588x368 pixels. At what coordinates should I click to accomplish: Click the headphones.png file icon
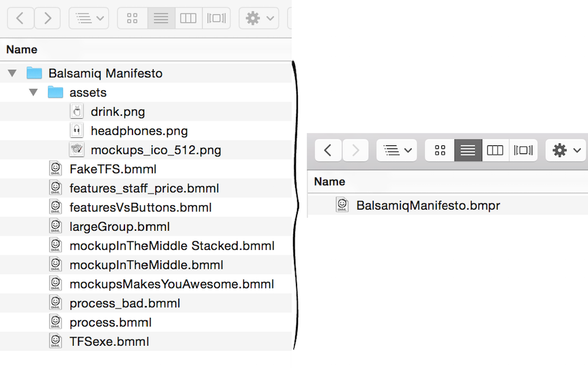pyautogui.click(x=77, y=131)
